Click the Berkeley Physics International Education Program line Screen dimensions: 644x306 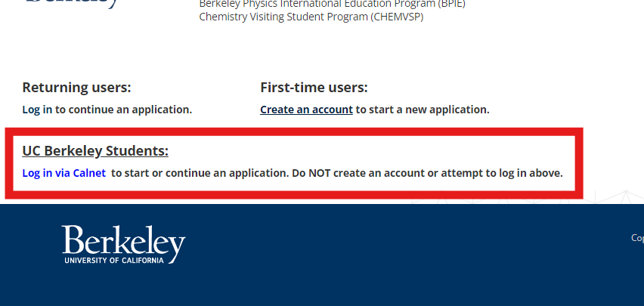[332, 4]
